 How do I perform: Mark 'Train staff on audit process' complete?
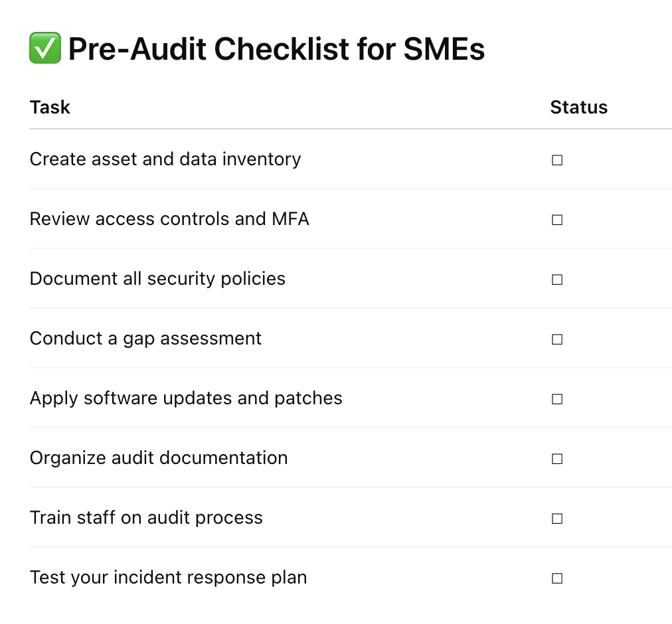click(x=556, y=518)
